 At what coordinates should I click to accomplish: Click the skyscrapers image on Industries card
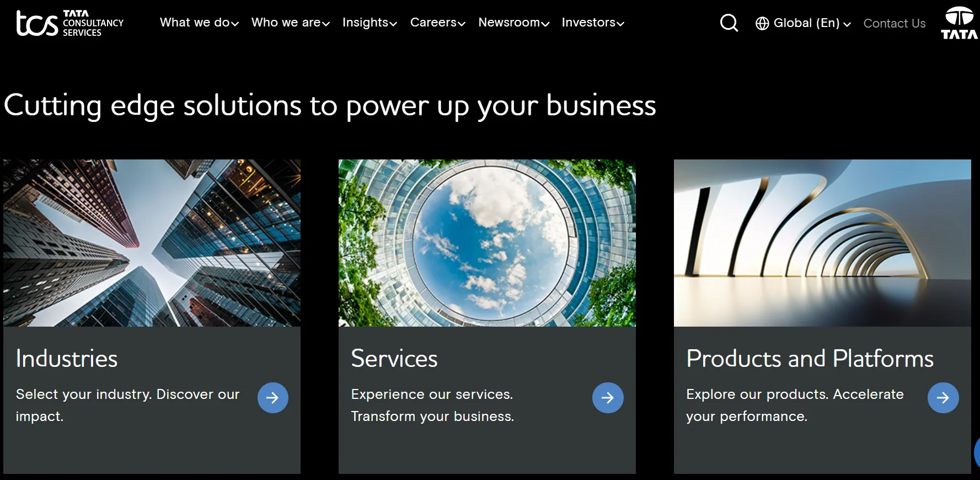click(152, 243)
